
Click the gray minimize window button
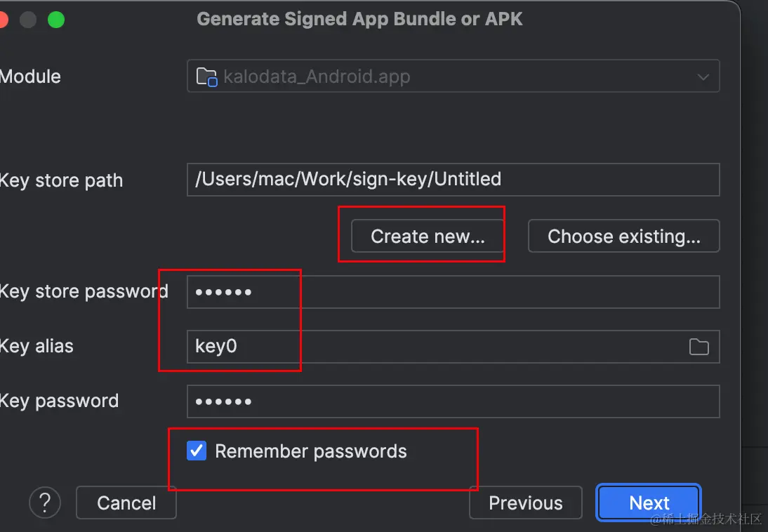click(28, 20)
